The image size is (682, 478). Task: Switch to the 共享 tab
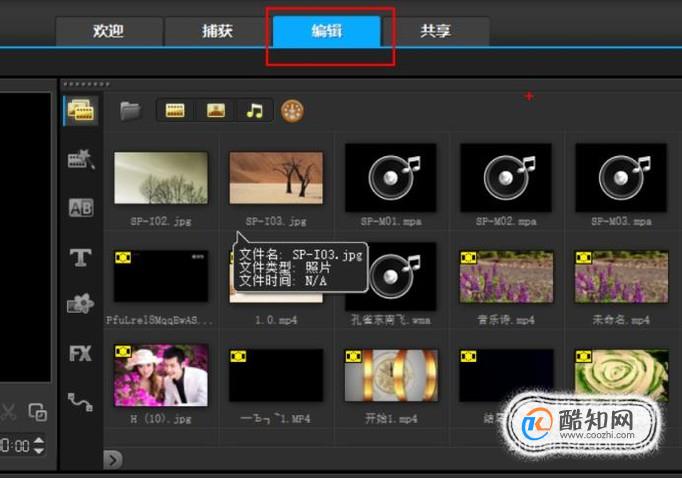435,31
